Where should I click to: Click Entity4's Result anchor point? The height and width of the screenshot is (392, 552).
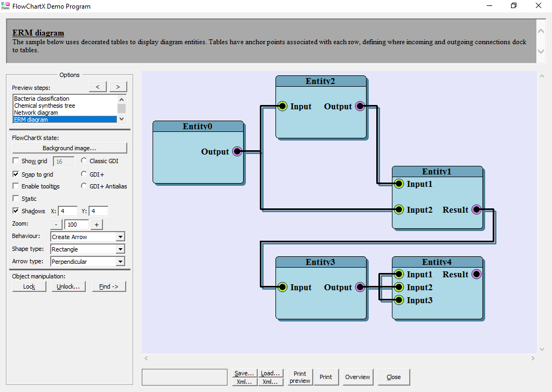tap(476, 275)
